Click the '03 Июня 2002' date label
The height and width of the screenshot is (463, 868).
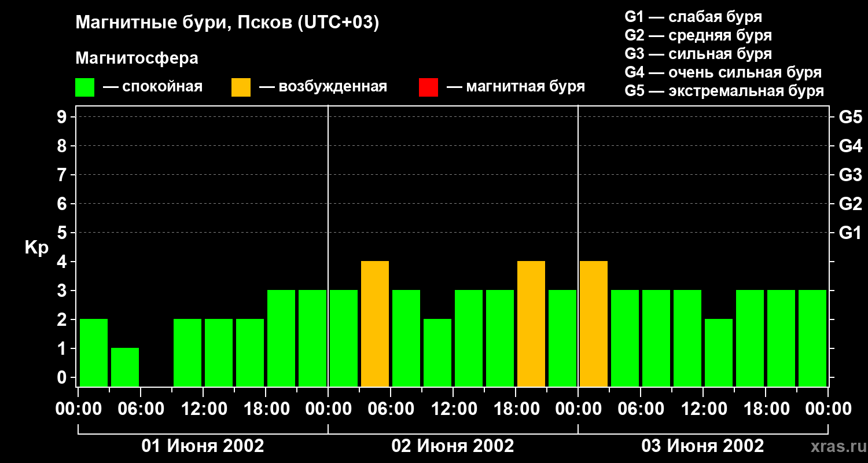(x=703, y=446)
